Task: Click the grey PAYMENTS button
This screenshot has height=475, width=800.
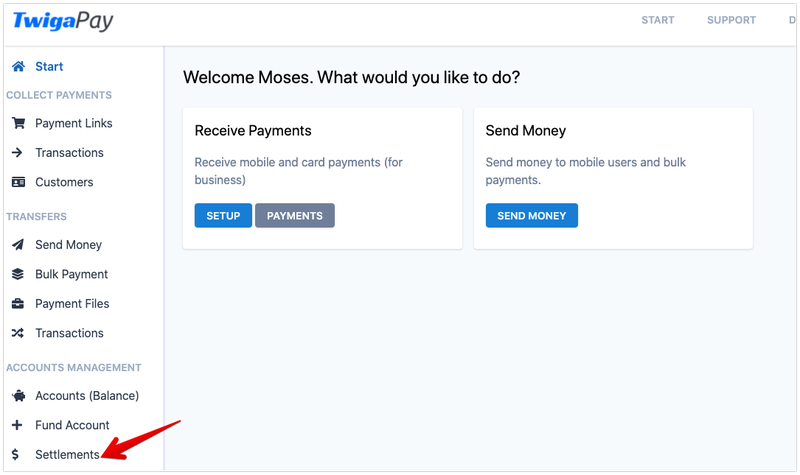Action: pyautogui.click(x=295, y=215)
